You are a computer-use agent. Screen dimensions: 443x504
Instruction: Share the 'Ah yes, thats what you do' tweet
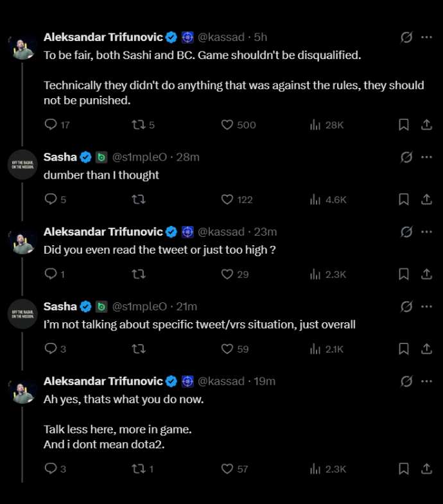pos(426,469)
